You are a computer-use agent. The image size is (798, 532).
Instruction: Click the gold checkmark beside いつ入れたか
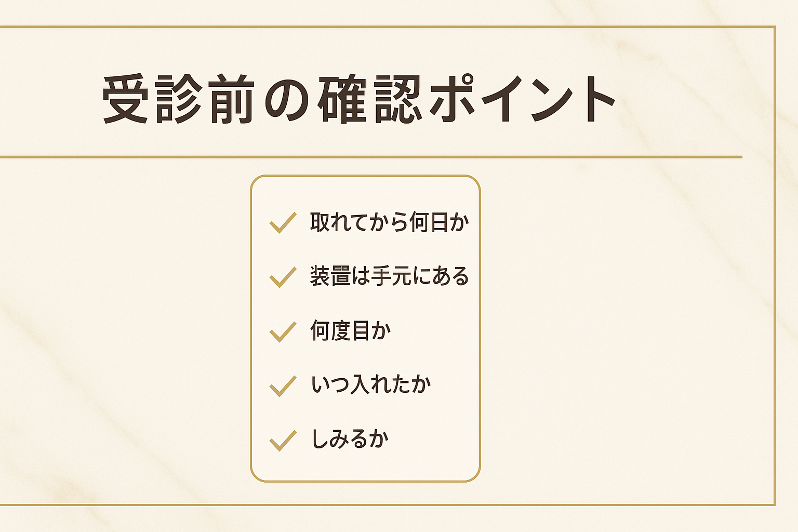click(x=283, y=386)
